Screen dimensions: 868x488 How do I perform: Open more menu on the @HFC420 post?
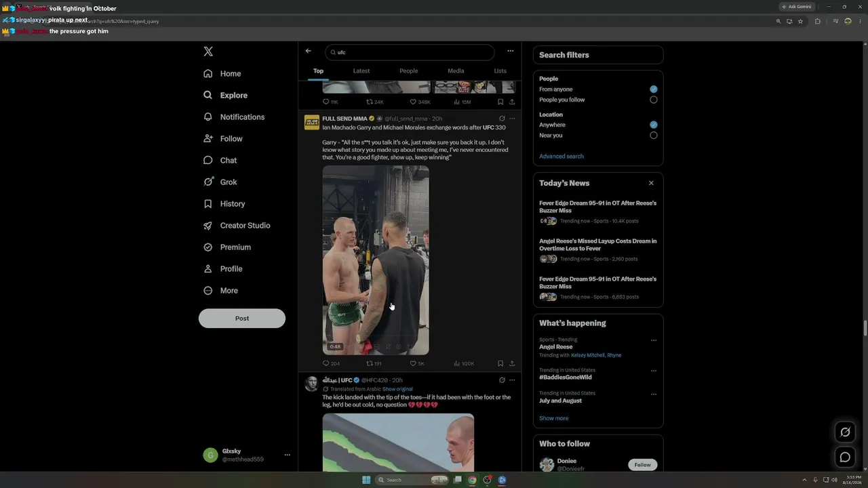(x=512, y=380)
